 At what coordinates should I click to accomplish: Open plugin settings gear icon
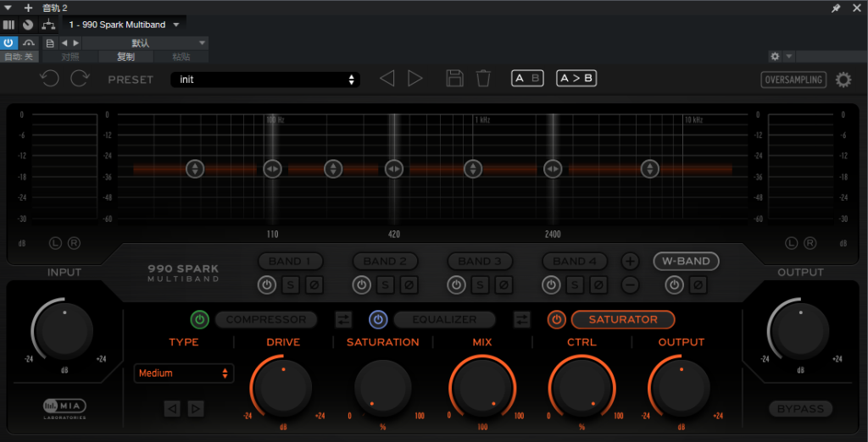(x=843, y=80)
